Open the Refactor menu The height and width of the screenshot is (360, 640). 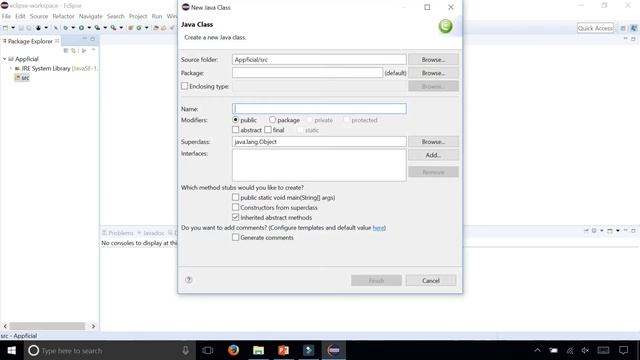point(64,16)
